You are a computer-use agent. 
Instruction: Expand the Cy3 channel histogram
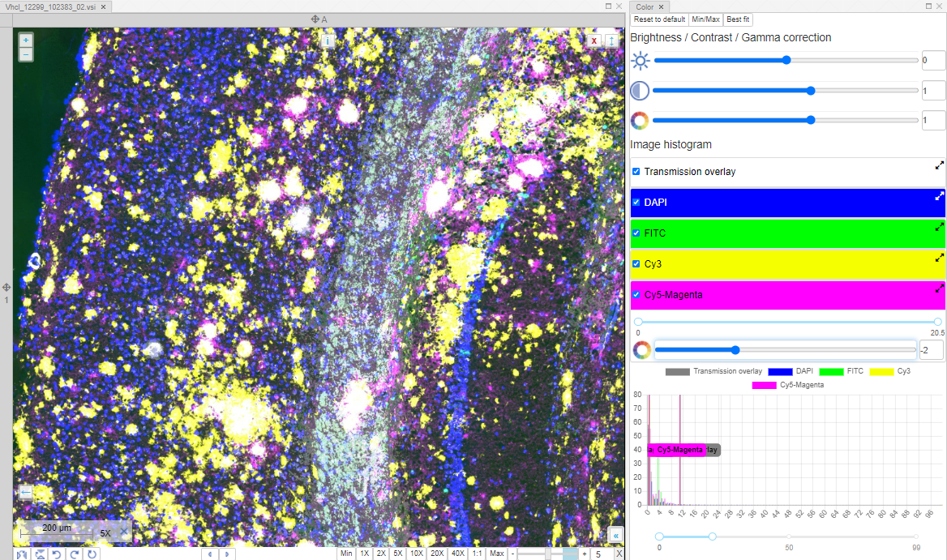click(x=940, y=258)
